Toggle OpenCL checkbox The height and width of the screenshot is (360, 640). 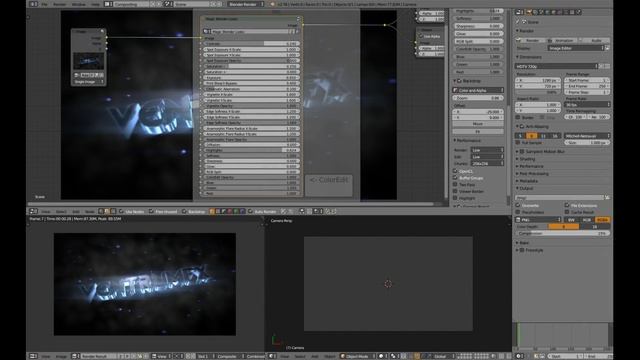click(x=455, y=171)
